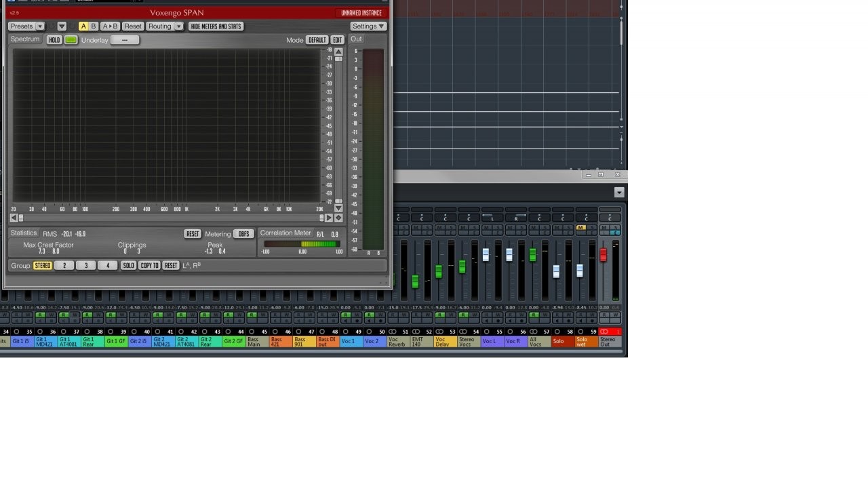Select the Solo wet channel label
Image resolution: width=868 pixels, height=489 pixels.
tap(587, 342)
